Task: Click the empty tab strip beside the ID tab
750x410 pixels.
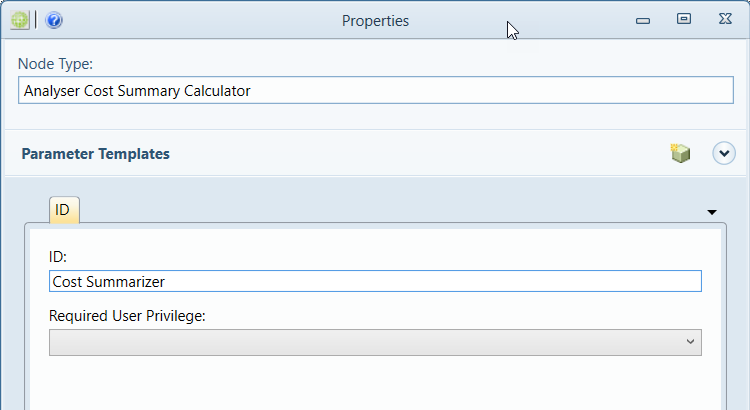Action: (392, 211)
